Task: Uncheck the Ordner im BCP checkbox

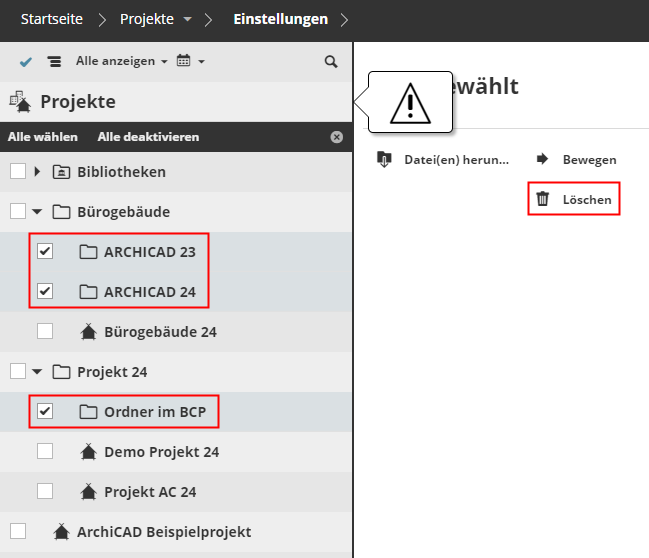Action: click(x=45, y=411)
